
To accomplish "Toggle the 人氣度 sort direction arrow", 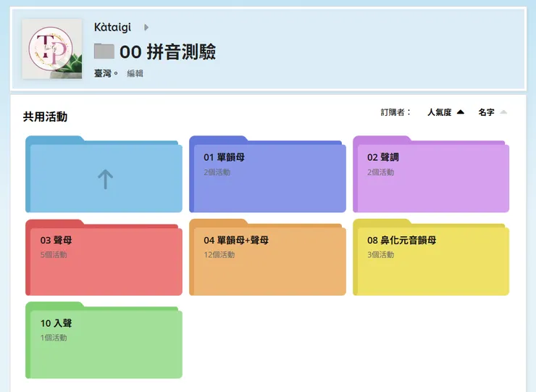I will [461, 112].
